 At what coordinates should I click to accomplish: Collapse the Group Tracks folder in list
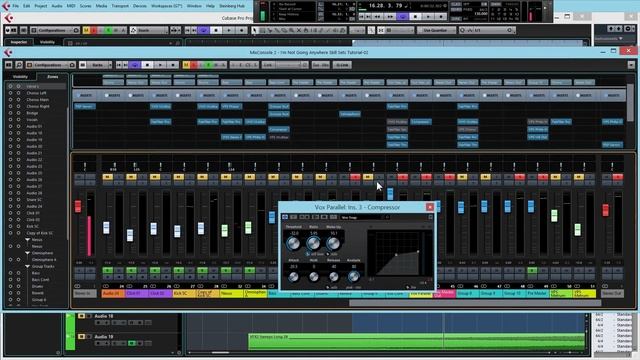coord(27,266)
